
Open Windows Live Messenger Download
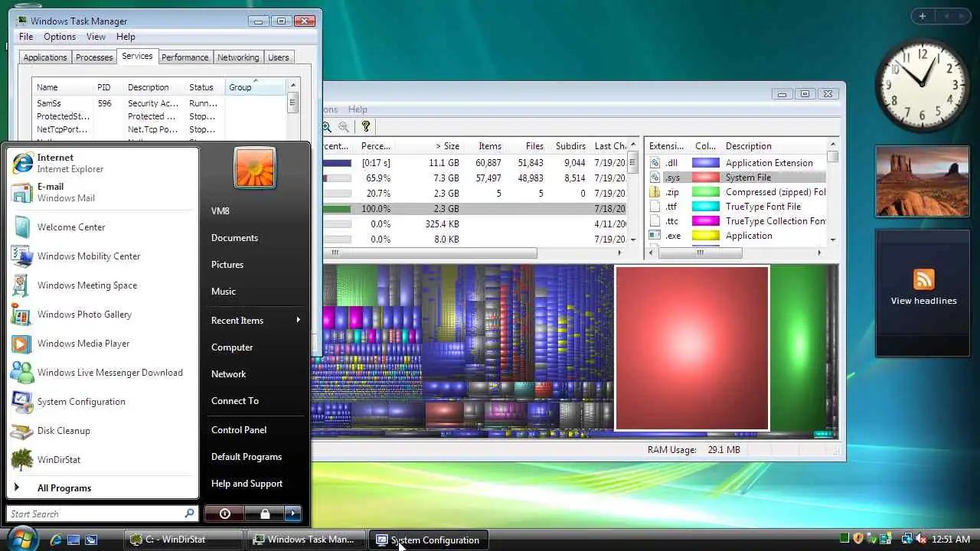tap(103, 373)
